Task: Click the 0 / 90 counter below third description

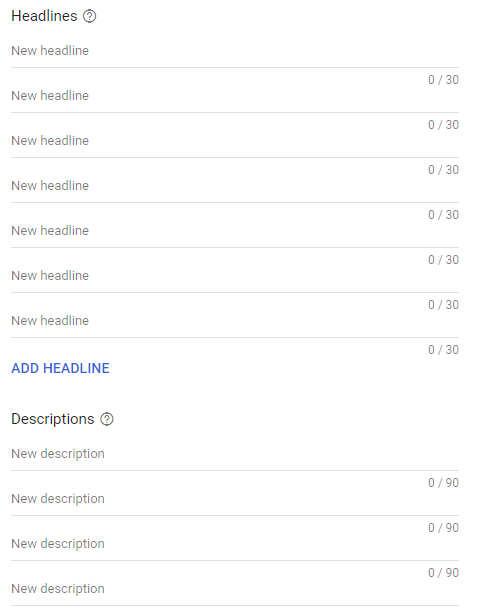Action: pyautogui.click(x=443, y=573)
